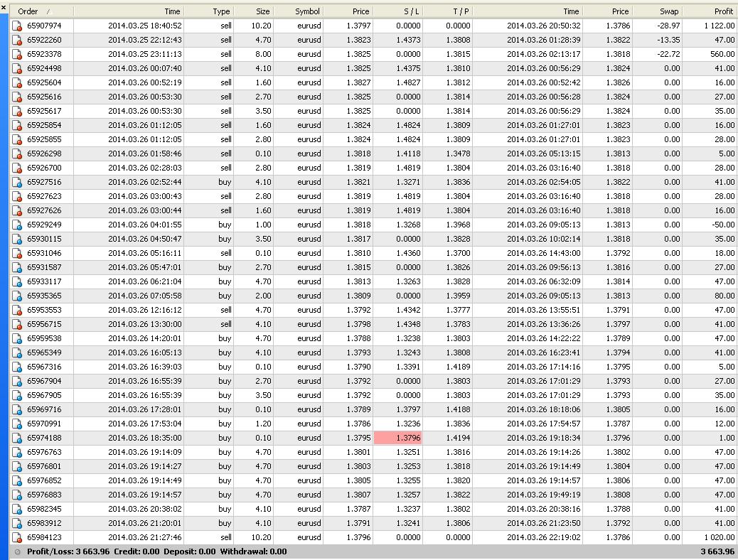738x560 pixels.
Task: Click the buy order icon for order 65976763
Action: coord(17,452)
